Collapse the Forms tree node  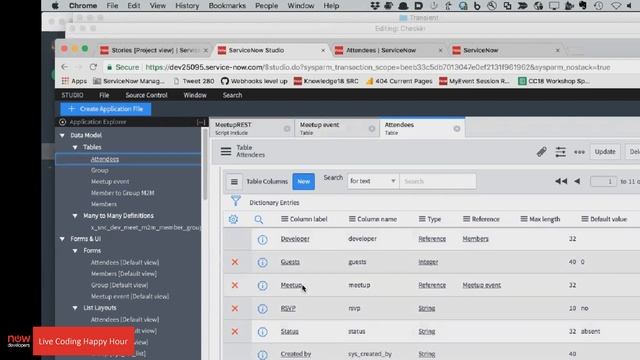point(75,251)
